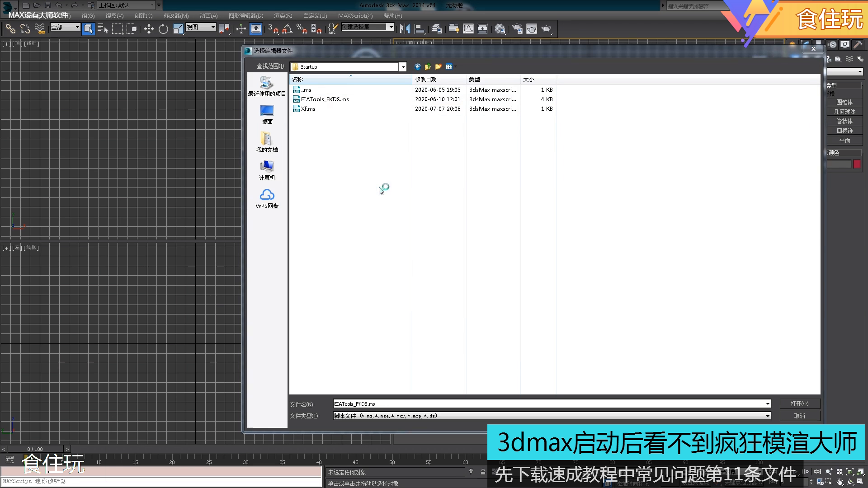Toggle Spinner Snap

[316, 29]
